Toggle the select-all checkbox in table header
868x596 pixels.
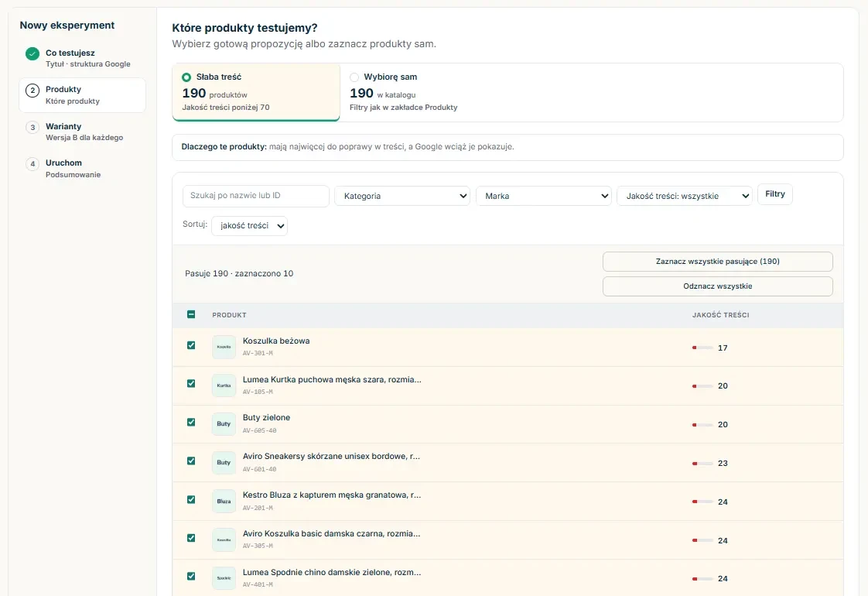click(191, 314)
